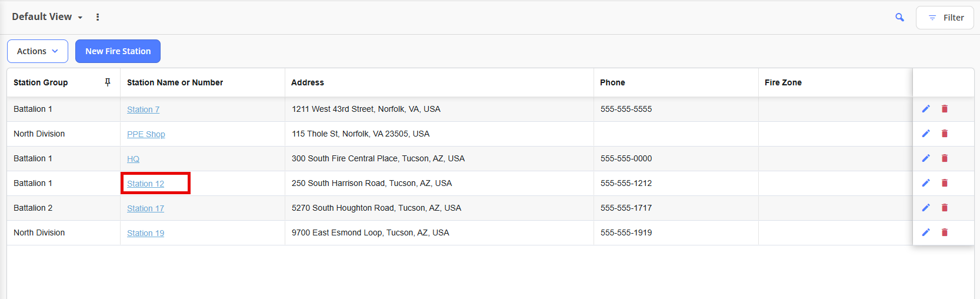Expand the Default View dropdown
Image resolution: width=980 pixels, height=299 pixels.
click(x=47, y=17)
